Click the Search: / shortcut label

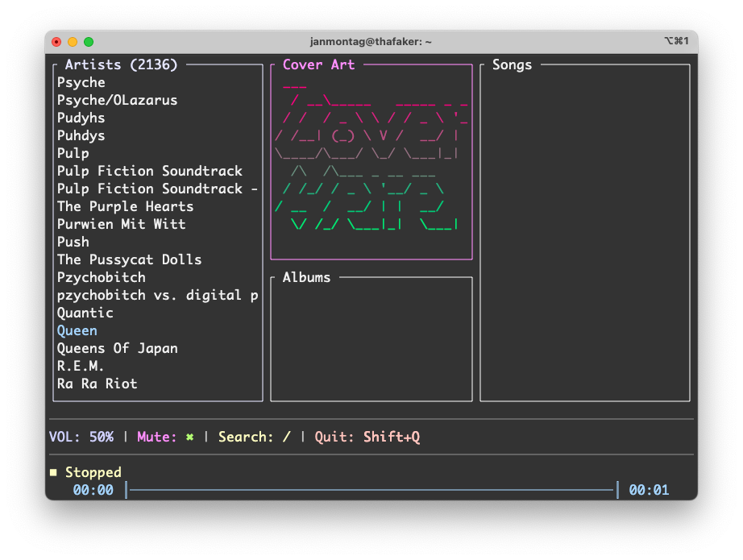click(x=254, y=437)
